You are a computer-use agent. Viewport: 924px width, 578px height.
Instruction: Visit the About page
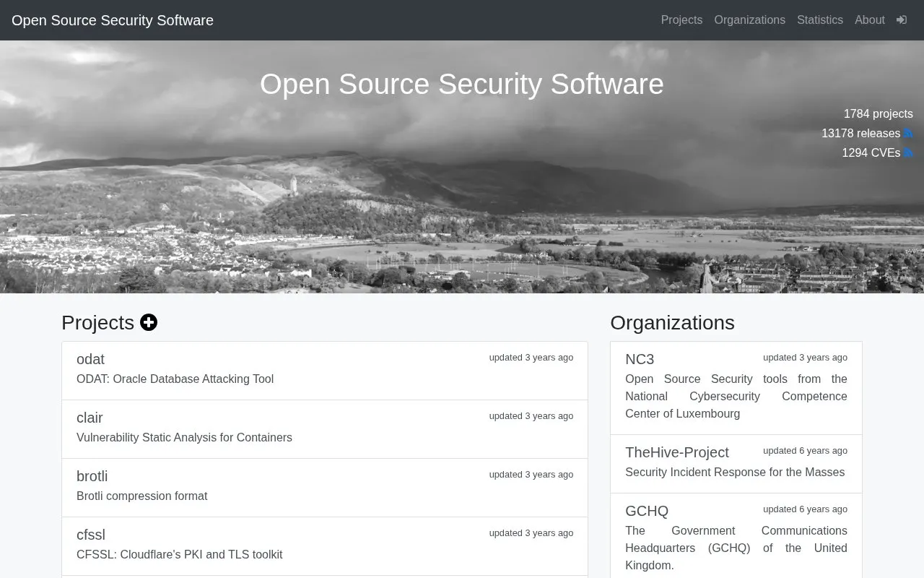coord(869,20)
